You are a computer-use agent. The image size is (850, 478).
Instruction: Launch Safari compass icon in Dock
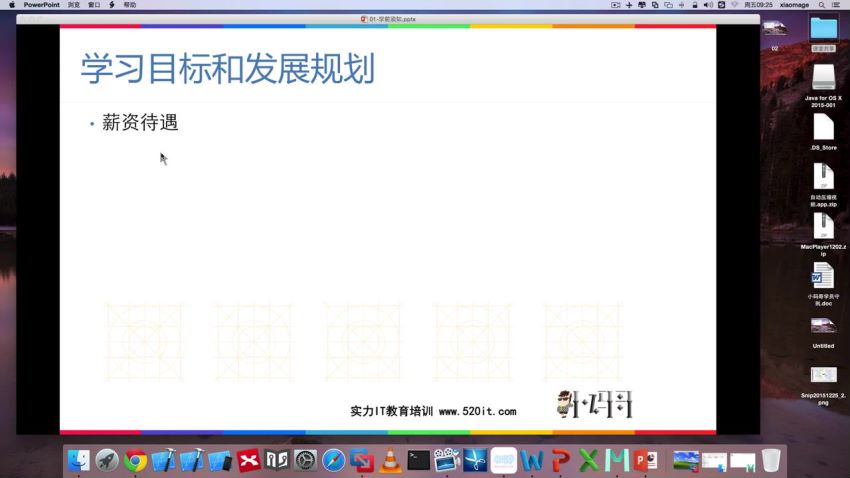point(333,461)
